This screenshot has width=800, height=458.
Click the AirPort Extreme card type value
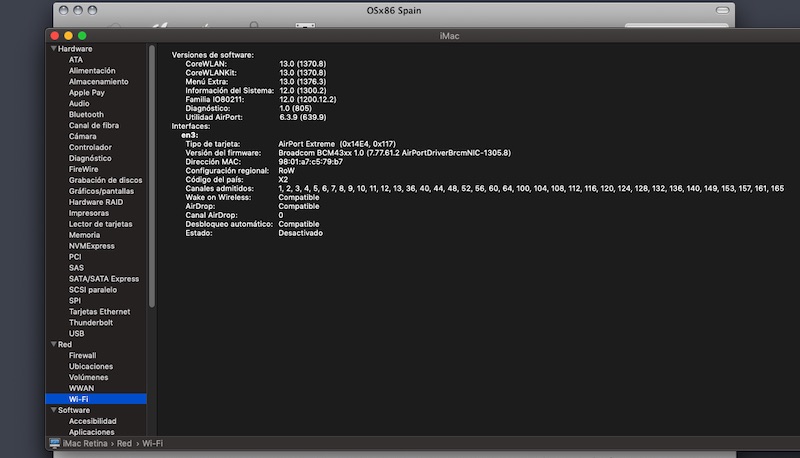point(337,144)
